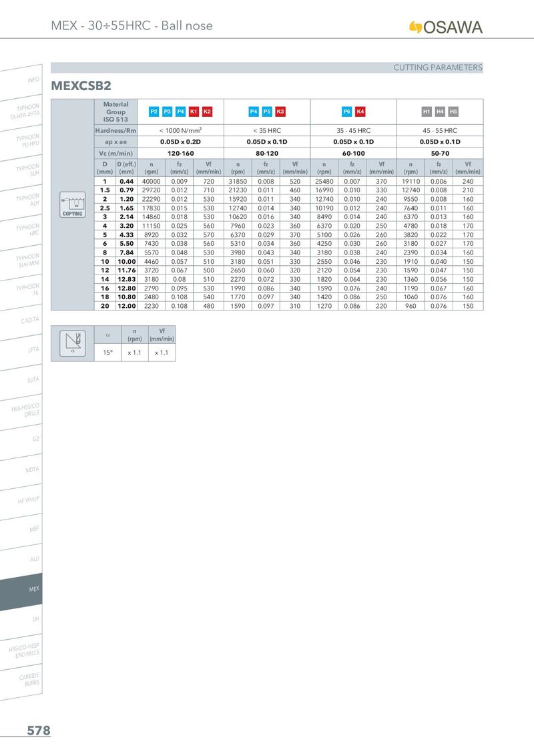Click the '0.05D x 0.2D' ap x ae cell
The image size is (534, 756).
coord(180,142)
